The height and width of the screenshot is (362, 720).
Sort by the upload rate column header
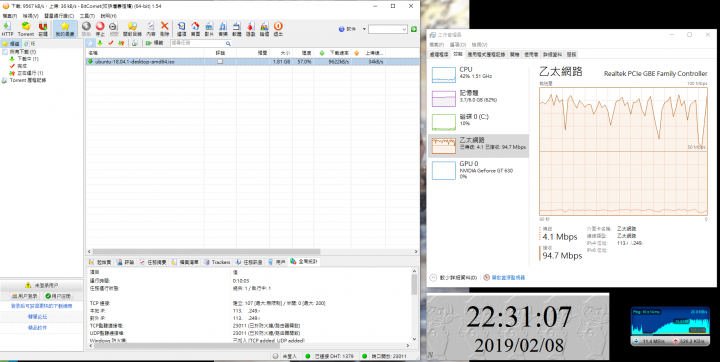tap(368, 53)
